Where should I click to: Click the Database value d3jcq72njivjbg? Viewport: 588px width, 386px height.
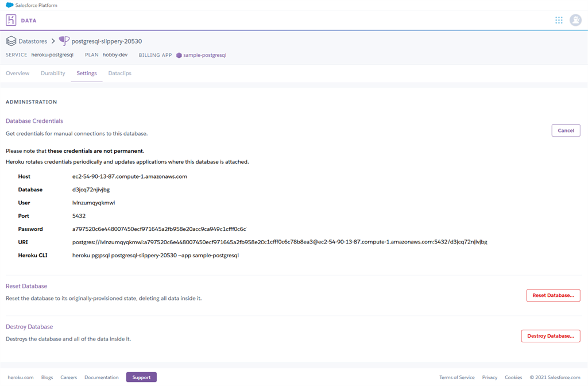[91, 190]
